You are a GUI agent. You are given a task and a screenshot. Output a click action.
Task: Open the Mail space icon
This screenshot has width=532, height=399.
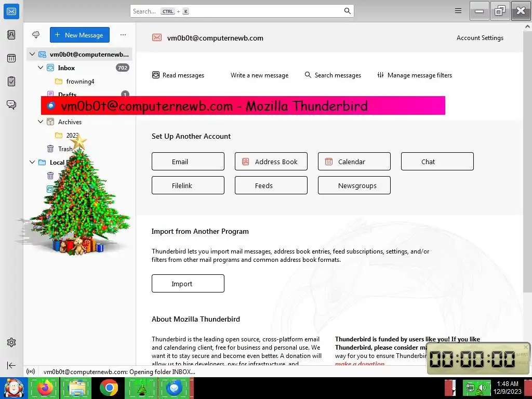(11, 11)
